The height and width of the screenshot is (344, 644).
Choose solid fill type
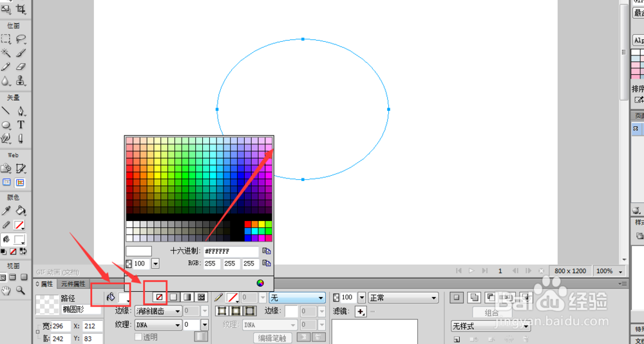click(x=174, y=297)
